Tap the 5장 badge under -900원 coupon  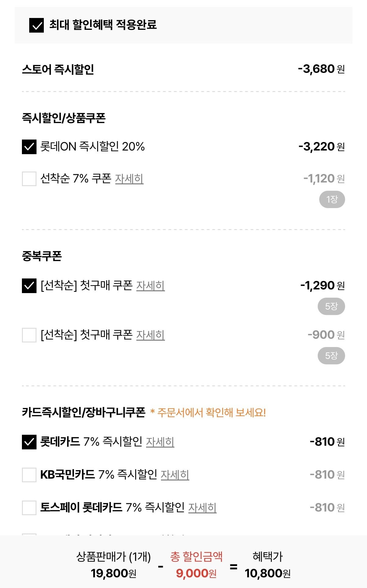[331, 356]
